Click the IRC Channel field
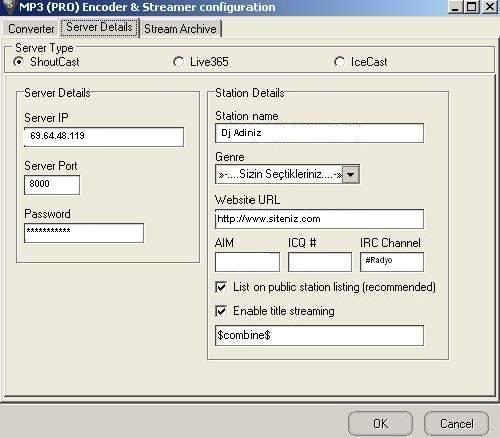500x438 pixels. point(392,262)
